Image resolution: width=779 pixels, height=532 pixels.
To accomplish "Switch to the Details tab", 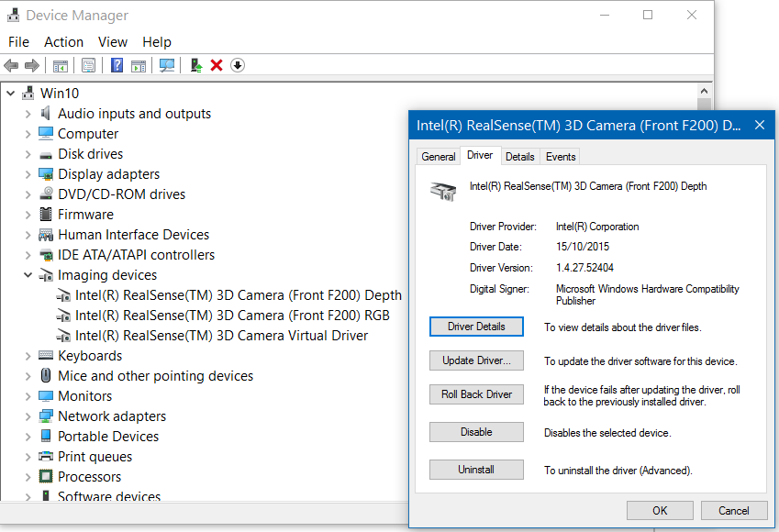I will [519, 157].
